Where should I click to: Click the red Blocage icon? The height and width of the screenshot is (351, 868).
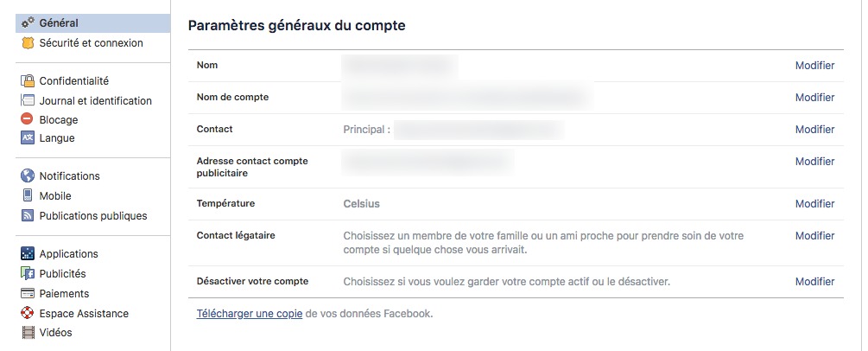coord(27,118)
